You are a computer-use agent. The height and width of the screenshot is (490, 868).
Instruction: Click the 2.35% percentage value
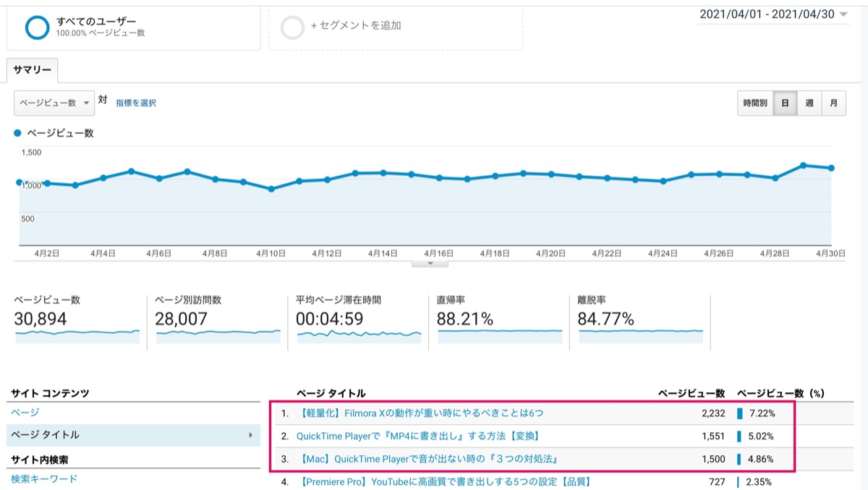758,481
